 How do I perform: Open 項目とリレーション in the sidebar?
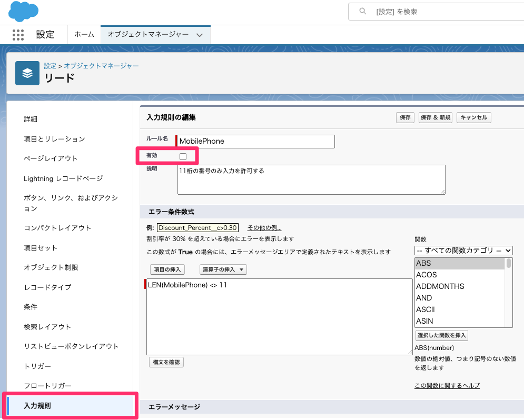[x=54, y=139]
